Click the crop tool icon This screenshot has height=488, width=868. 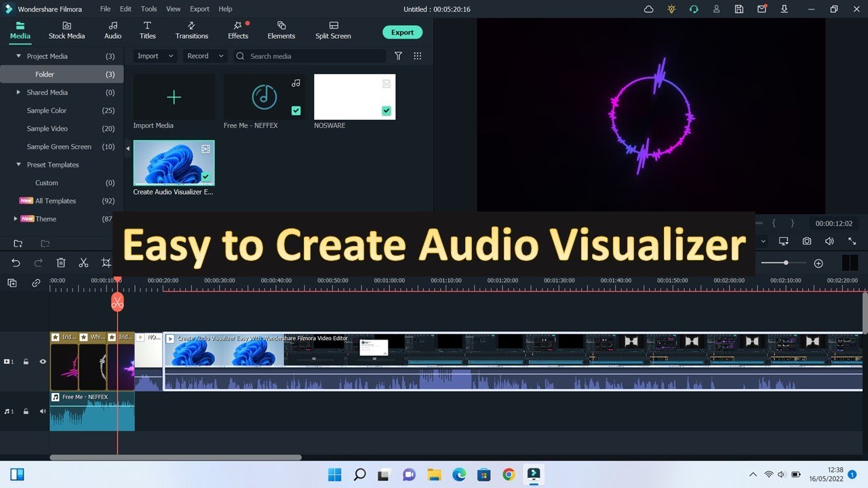(106, 263)
